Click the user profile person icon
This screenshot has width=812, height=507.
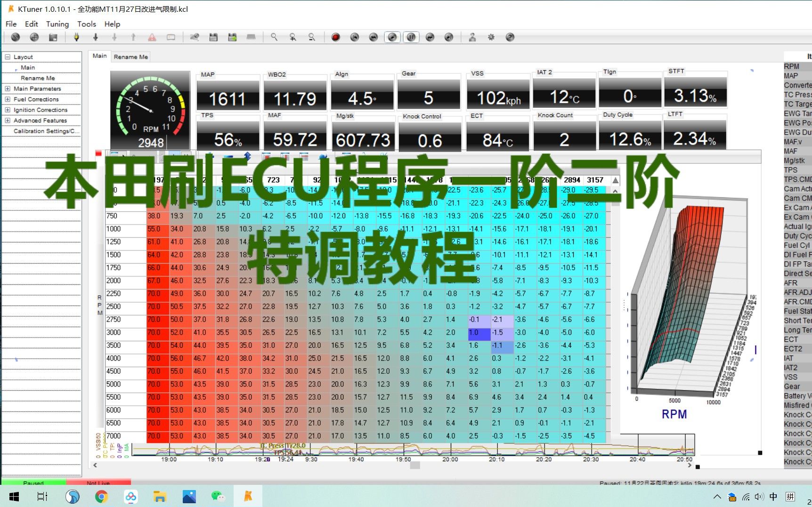pyautogui.click(x=472, y=37)
